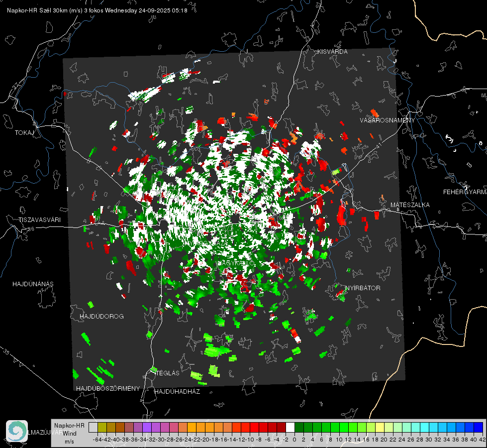Click the HAJDÚNÁNÁS city label

pos(33,284)
